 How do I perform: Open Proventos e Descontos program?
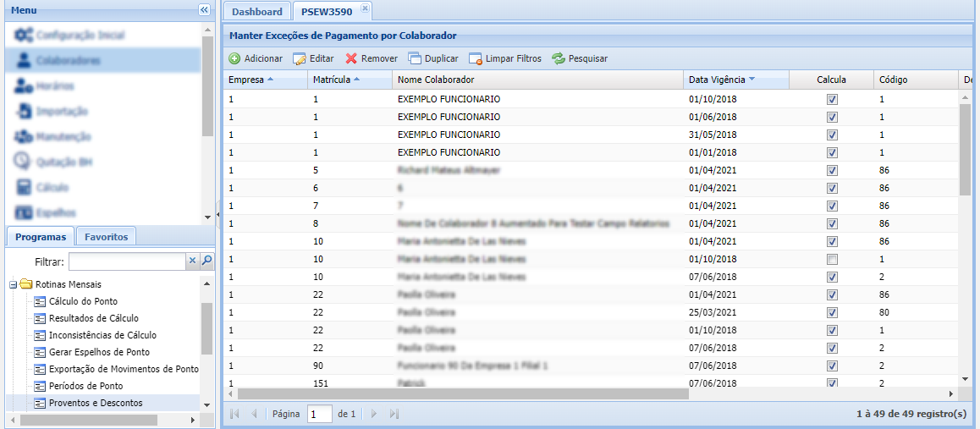tap(96, 403)
